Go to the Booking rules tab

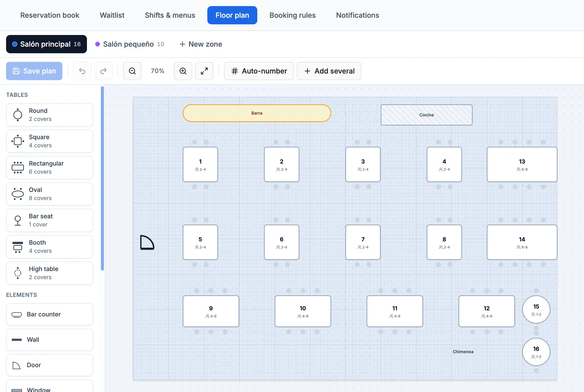[293, 15]
